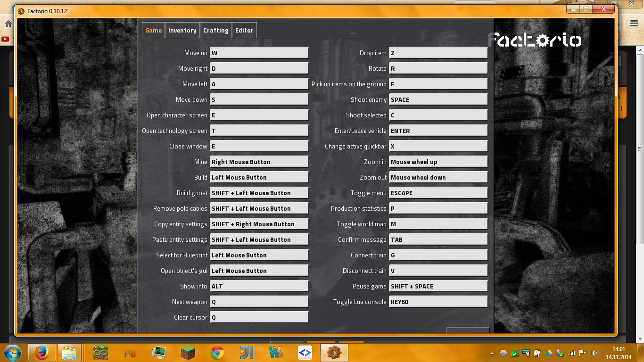644x362 pixels.
Task: Change the Toggle Lua console binding
Action: [x=438, y=302]
